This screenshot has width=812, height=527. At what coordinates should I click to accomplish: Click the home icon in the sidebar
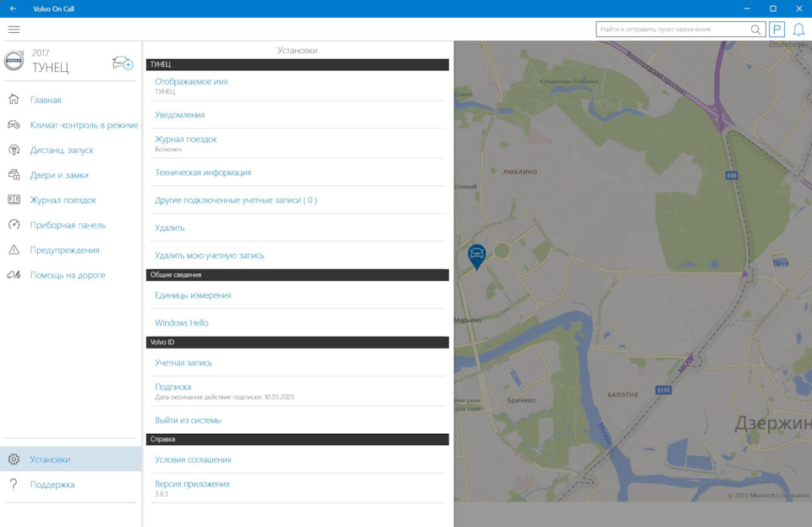click(x=14, y=100)
